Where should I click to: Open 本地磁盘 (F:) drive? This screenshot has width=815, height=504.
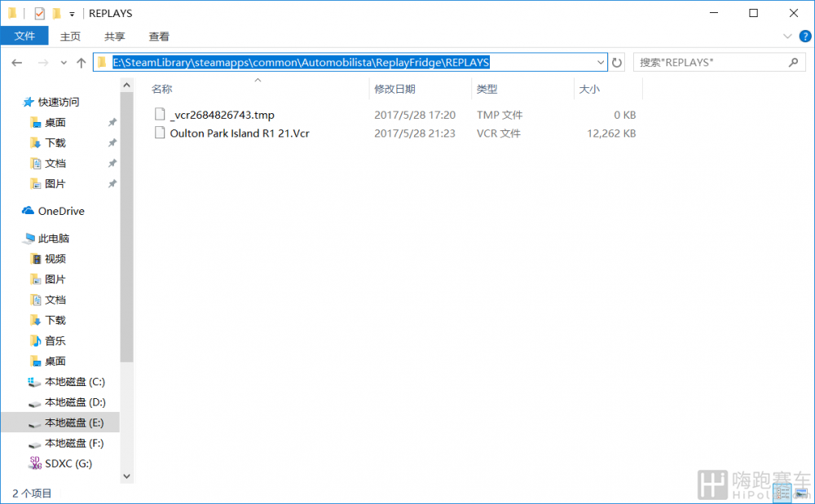point(74,443)
